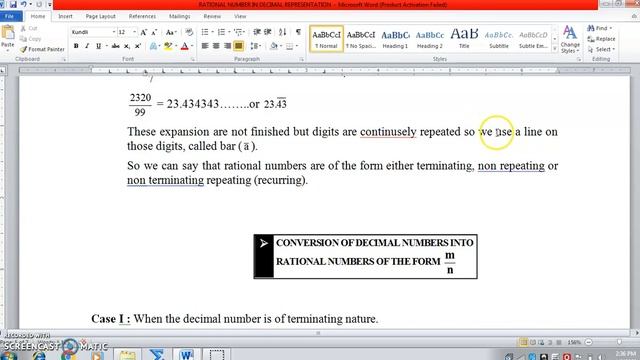Open the Change Case dropdown
The image size is (640, 360).
click(x=171, y=32)
